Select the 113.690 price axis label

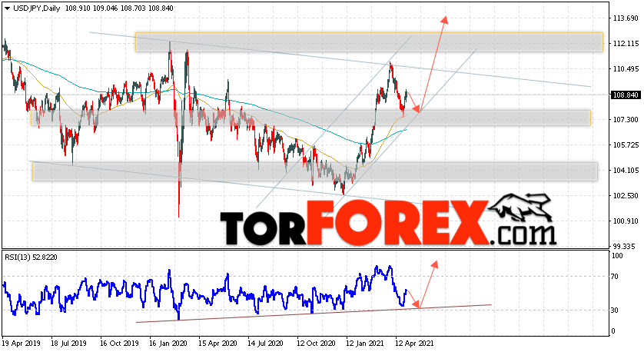tap(626, 18)
